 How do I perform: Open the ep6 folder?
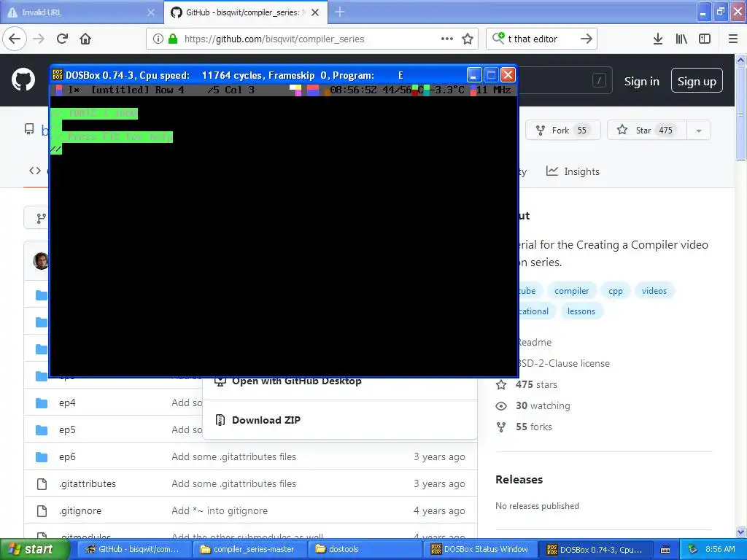pyautogui.click(x=67, y=456)
